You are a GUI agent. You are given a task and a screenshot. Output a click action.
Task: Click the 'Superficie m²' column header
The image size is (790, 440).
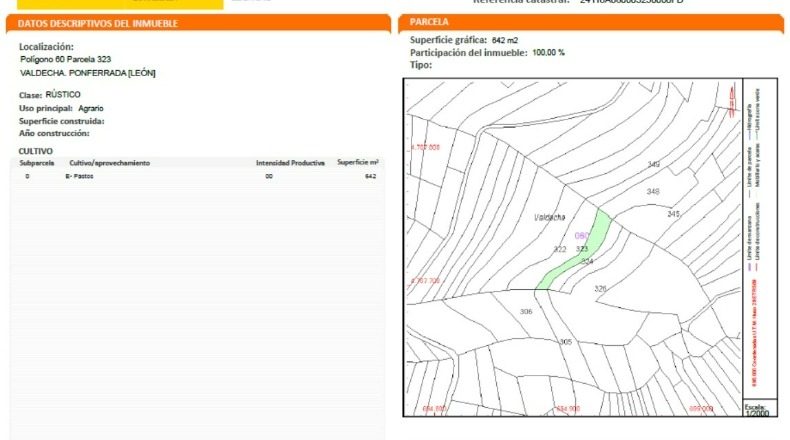pos(358,162)
